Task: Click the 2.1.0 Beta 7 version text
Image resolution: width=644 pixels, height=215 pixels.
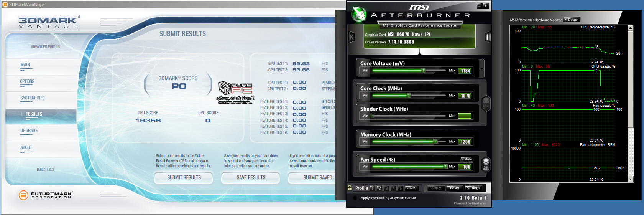Action: pos(473,198)
